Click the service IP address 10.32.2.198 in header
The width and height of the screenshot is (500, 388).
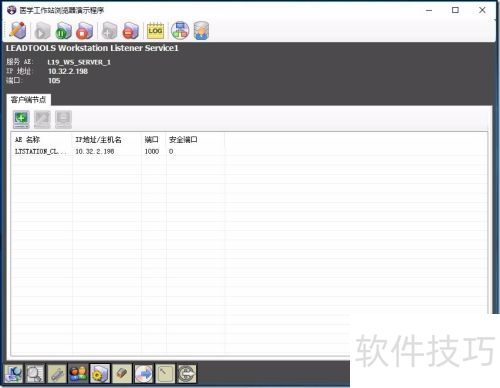[x=68, y=71]
